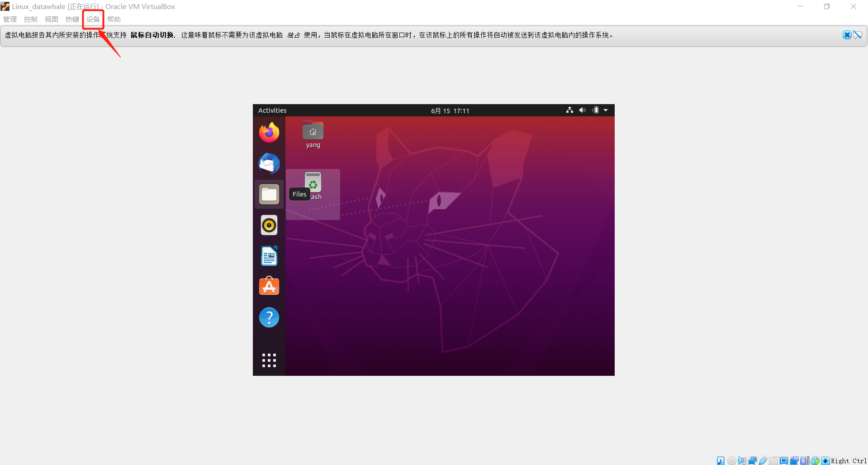Click the audio status icon in VirtualBox bar
The image size is (868, 465).
point(742,461)
